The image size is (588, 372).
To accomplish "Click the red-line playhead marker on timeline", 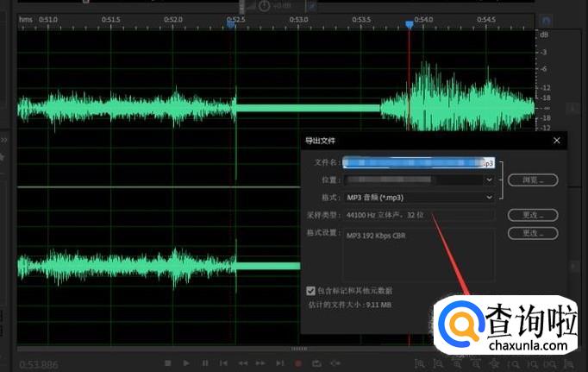I will click(x=410, y=25).
